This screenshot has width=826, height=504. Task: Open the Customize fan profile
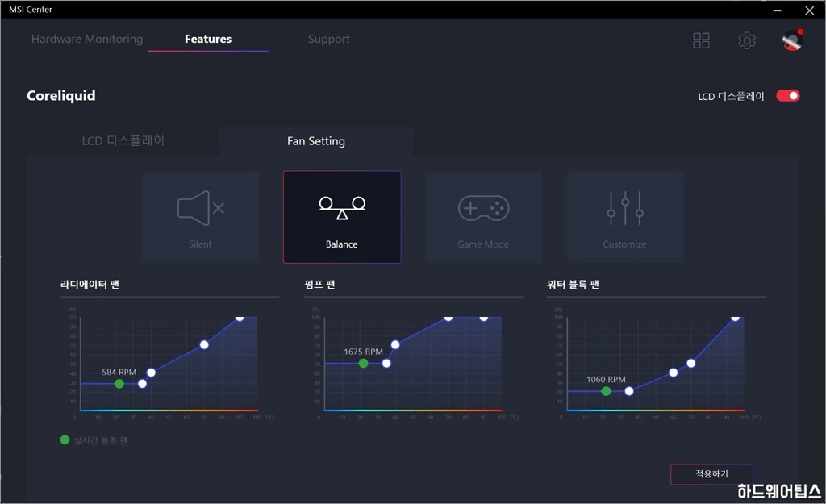pos(625,217)
